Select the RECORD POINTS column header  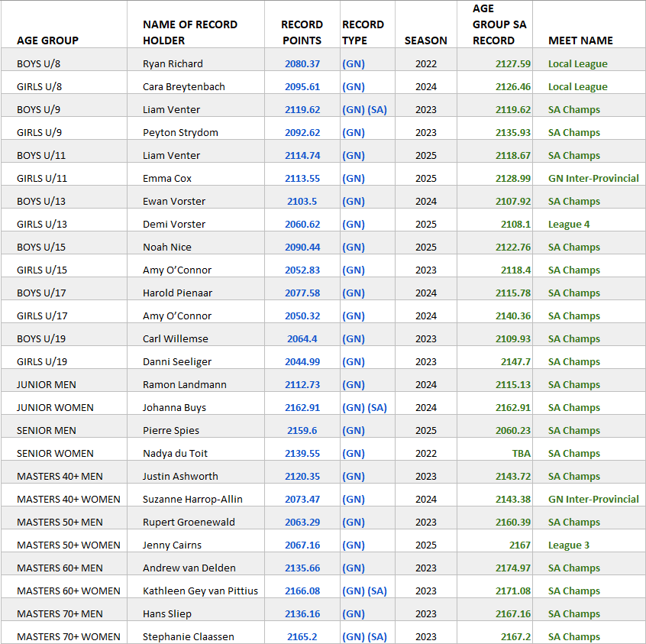click(302, 32)
